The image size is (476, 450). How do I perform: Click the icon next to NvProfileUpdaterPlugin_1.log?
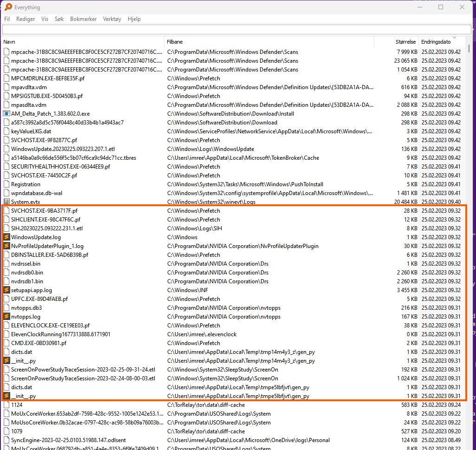click(x=7, y=246)
